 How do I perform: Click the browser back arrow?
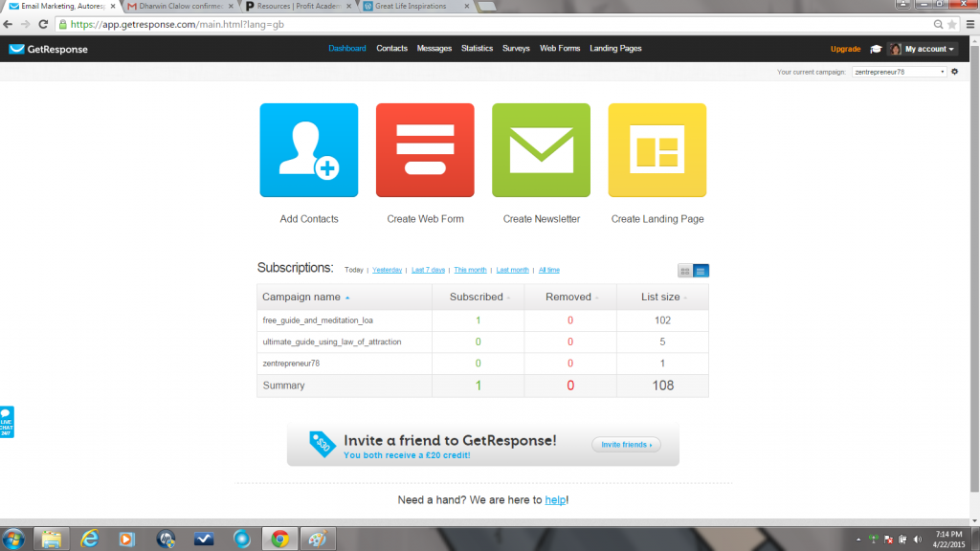click(8, 24)
